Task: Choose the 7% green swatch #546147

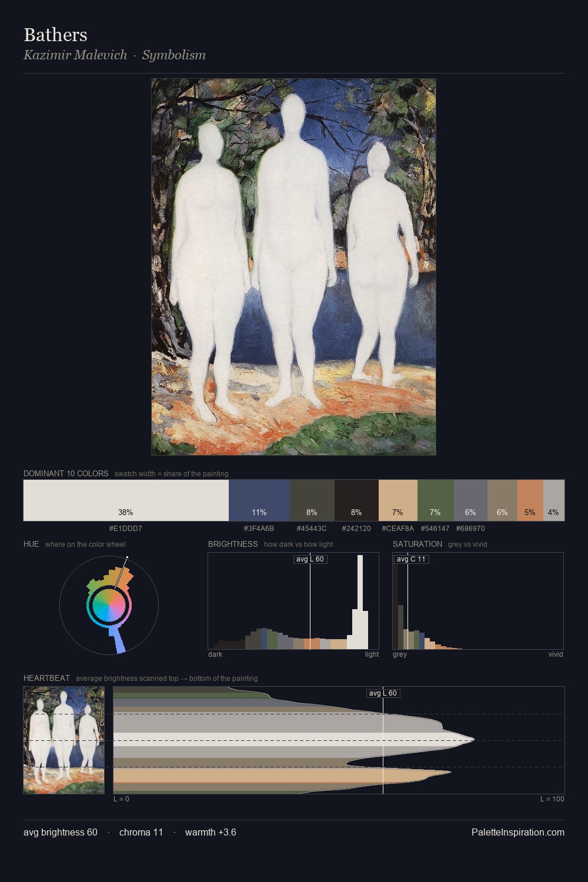Action: (x=436, y=500)
